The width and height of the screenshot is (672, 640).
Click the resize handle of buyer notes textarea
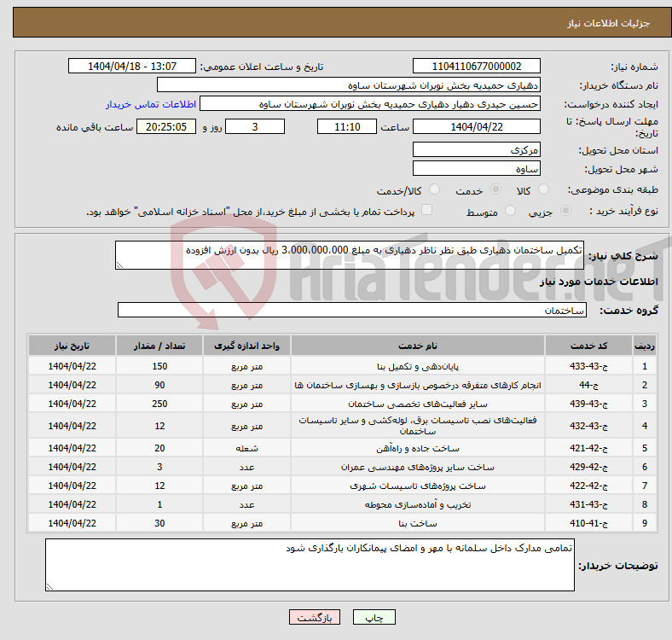49,587
